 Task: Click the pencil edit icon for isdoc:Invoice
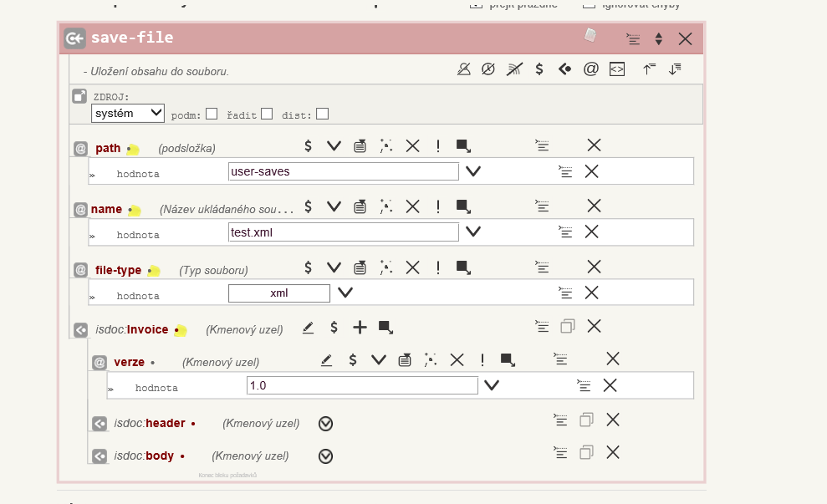point(308,328)
